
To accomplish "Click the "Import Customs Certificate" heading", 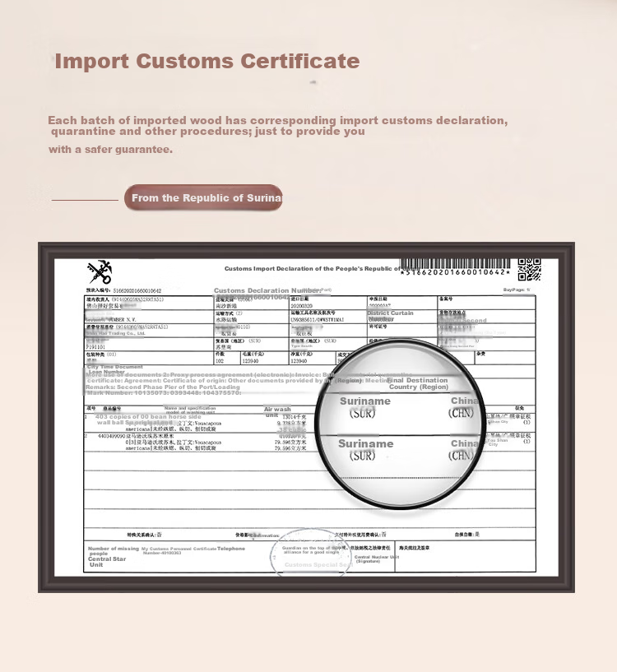I will [207, 62].
